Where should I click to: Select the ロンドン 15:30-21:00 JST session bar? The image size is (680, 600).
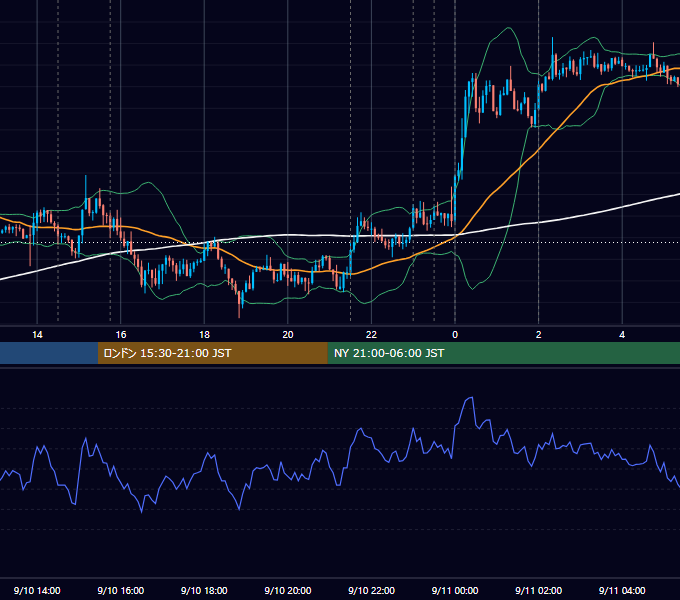coord(212,353)
